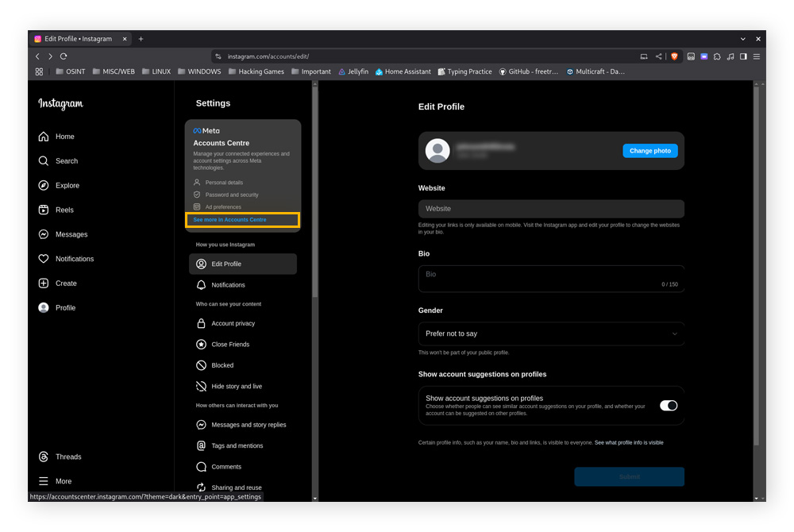
Task: Open Threads in the sidebar
Action: click(60, 457)
